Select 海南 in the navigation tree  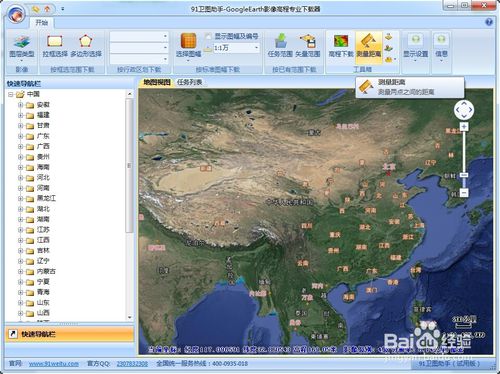click(43, 167)
